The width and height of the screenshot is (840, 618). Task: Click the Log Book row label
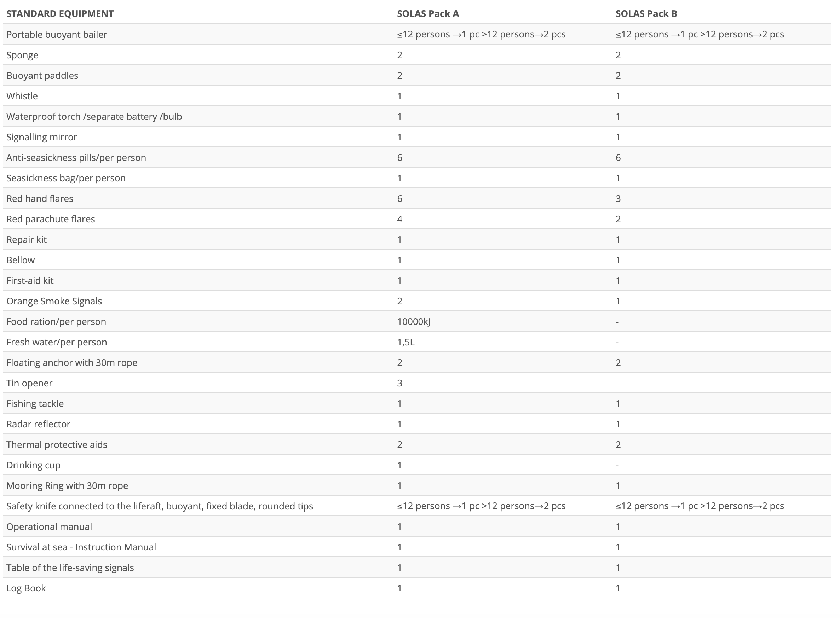point(26,588)
